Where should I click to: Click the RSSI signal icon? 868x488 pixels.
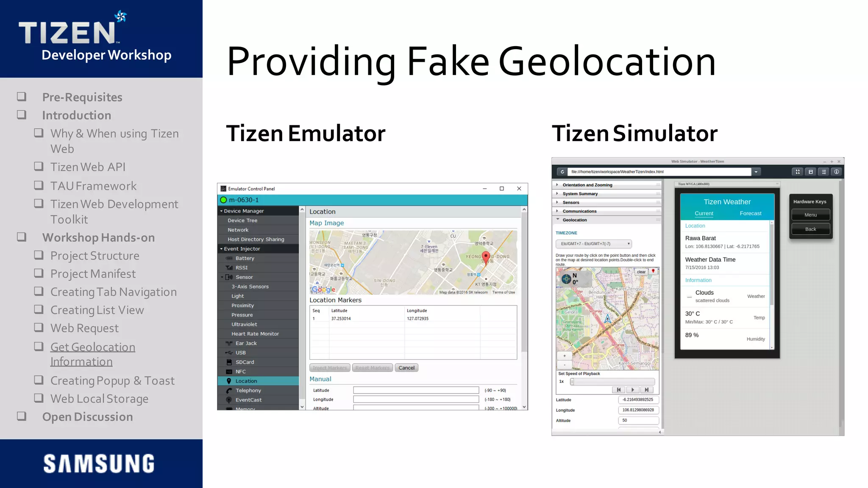pos(229,268)
